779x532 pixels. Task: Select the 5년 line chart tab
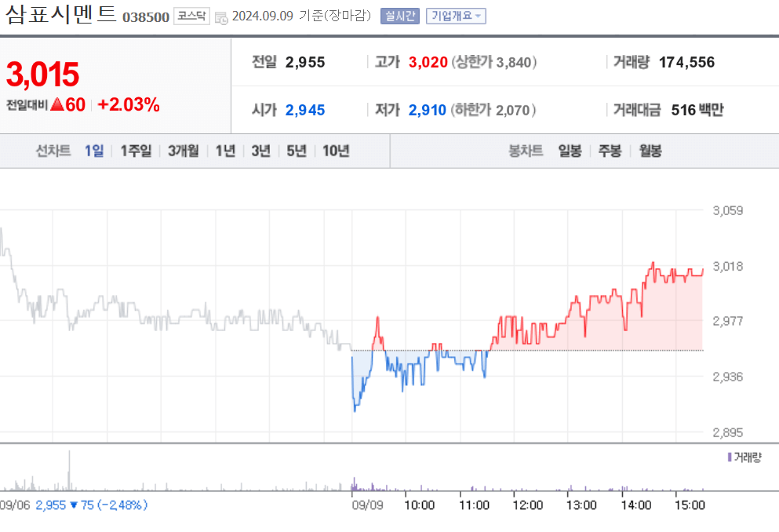tap(297, 151)
